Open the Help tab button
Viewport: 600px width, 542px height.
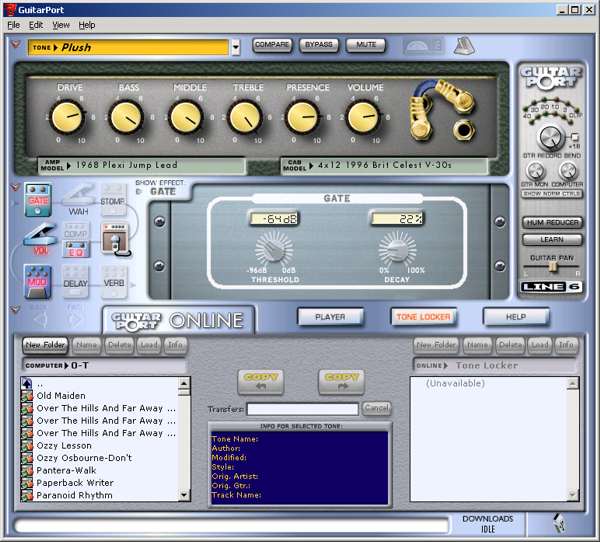[x=516, y=317]
